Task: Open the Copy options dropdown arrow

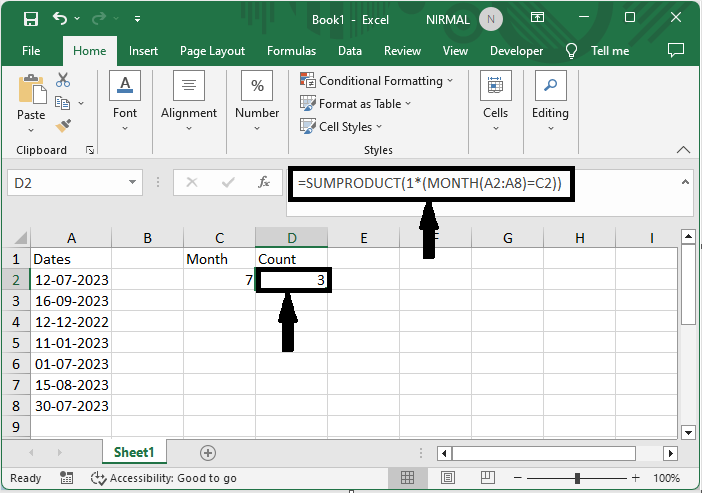Action: pyautogui.click(x=81, y=103)
